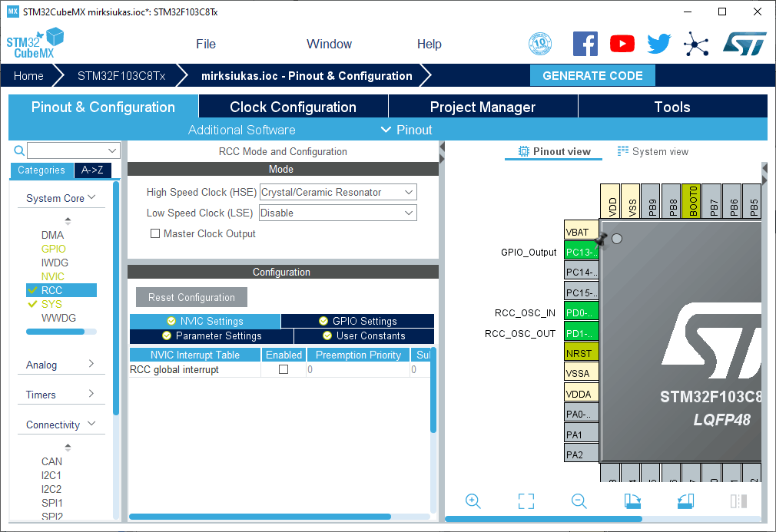Switch to the A->Z tab
Screen dimensions: 776x532
(x=92, y=170)
